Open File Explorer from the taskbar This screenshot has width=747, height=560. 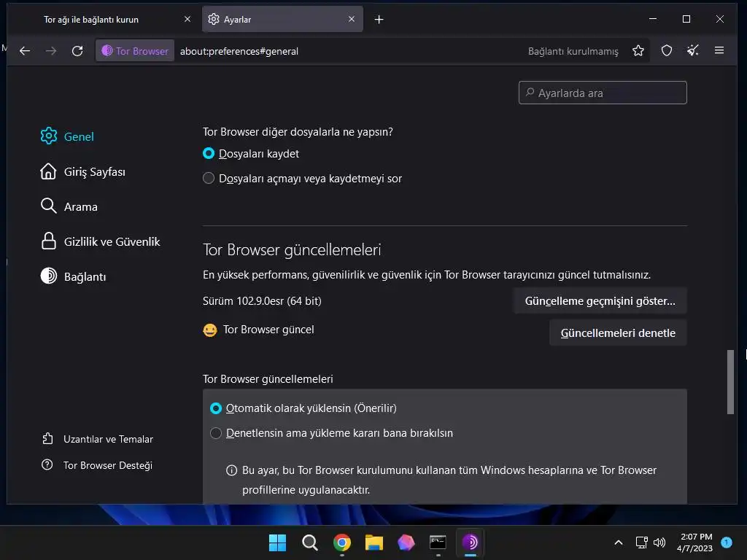(x=374, y=542)
